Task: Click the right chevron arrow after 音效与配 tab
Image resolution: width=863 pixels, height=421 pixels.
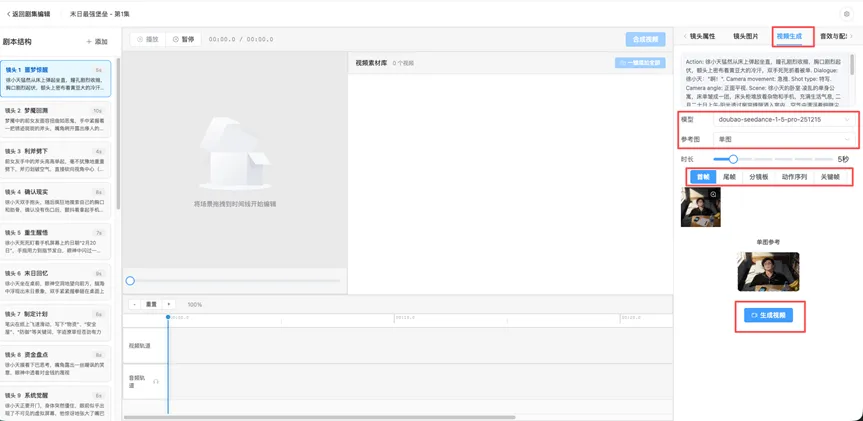Action: point(852,36)
